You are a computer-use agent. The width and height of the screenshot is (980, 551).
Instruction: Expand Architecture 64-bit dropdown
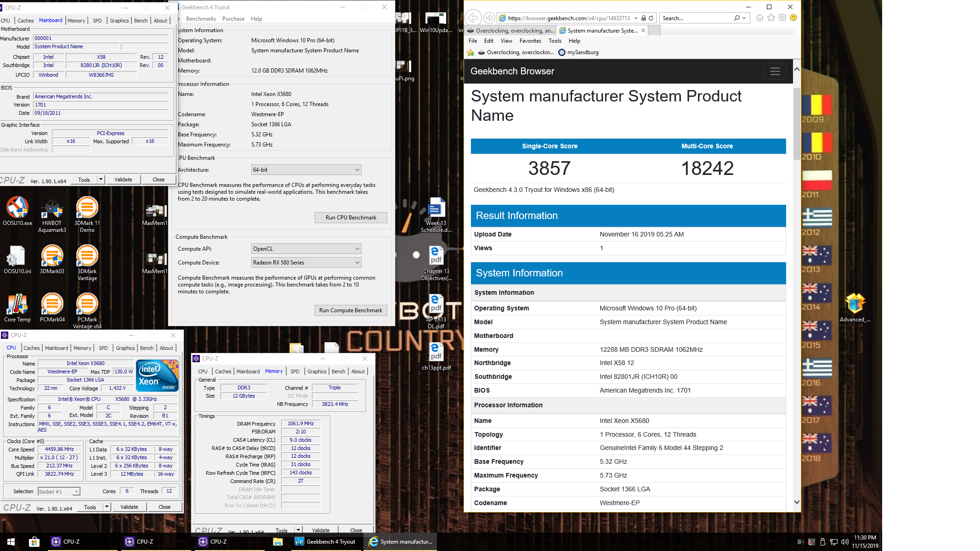click(306, 170)
